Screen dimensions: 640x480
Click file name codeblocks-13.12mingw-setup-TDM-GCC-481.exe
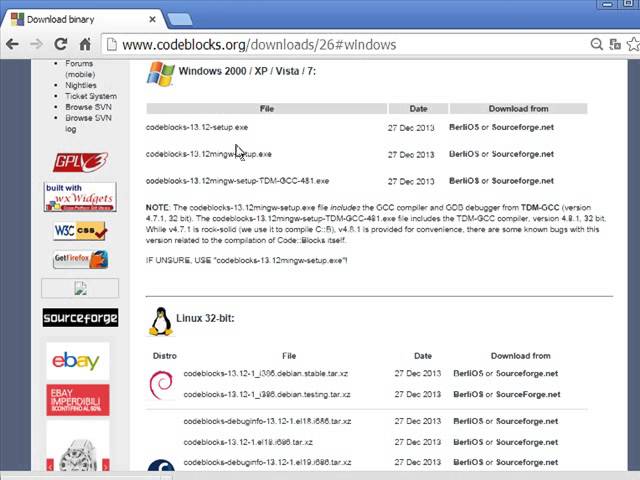237,181
